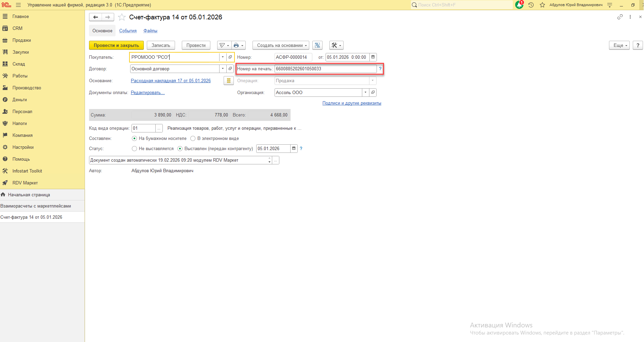Open the history clock icon

531,5
